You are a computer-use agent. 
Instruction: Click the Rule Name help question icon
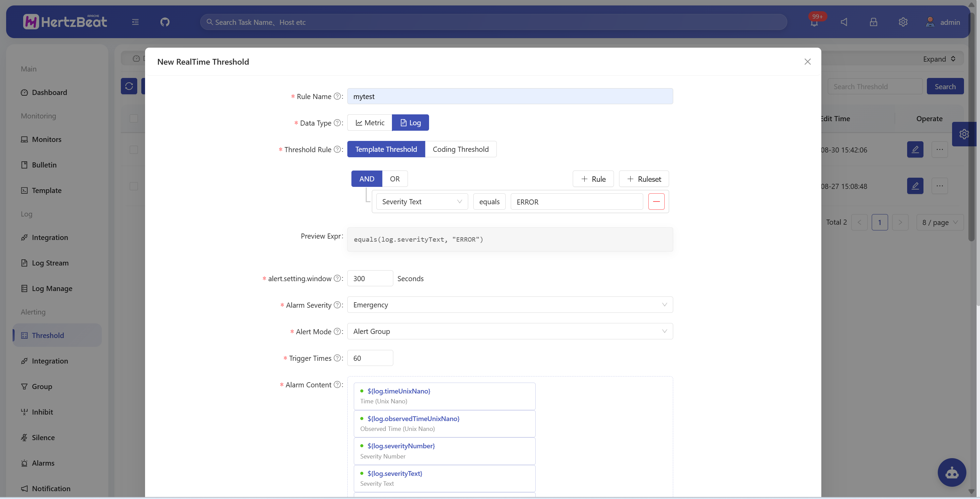click(x=337, y=96)
